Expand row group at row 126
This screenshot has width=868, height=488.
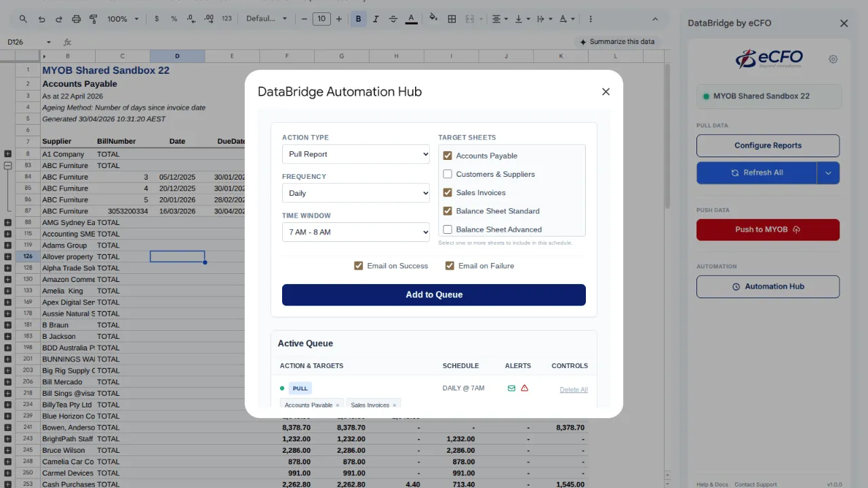click(x=8, y=257)
